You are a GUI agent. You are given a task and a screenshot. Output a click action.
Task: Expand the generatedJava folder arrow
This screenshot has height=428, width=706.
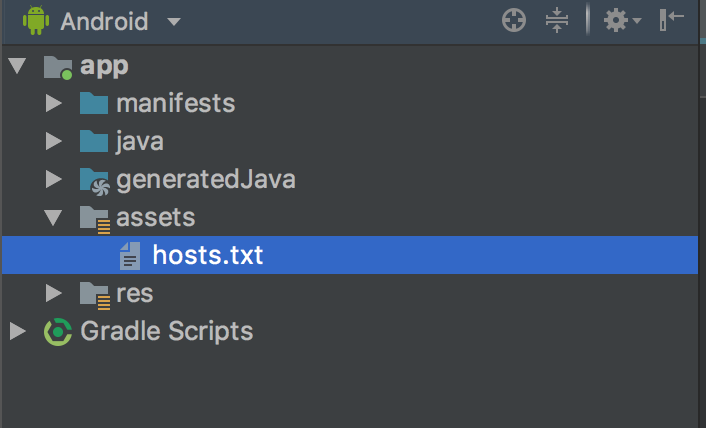(54, 179)
